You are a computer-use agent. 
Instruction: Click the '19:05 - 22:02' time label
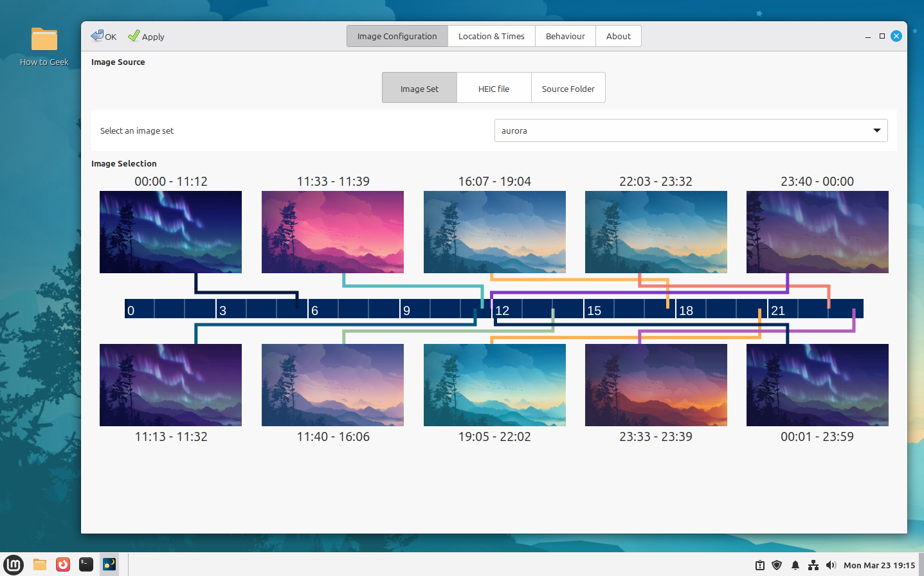494,437
